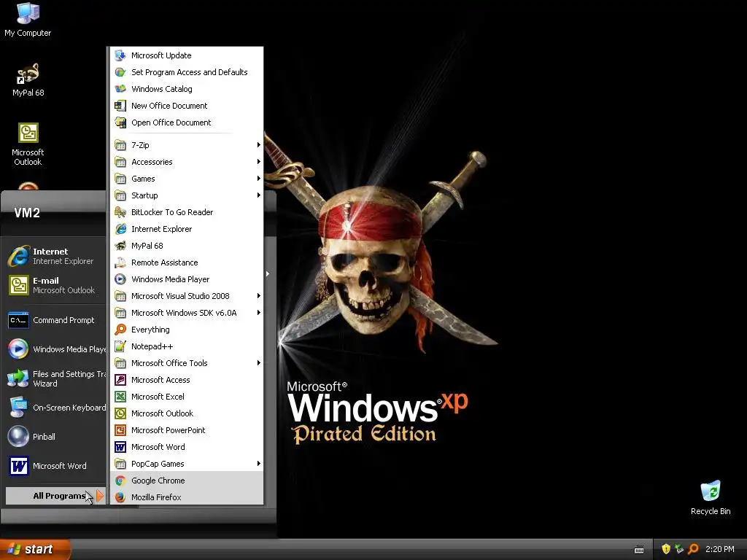Open Microsoft Update from the programs list
This screenshot has height=560, width=747.
pyautogui.click(x=187, y=55)
